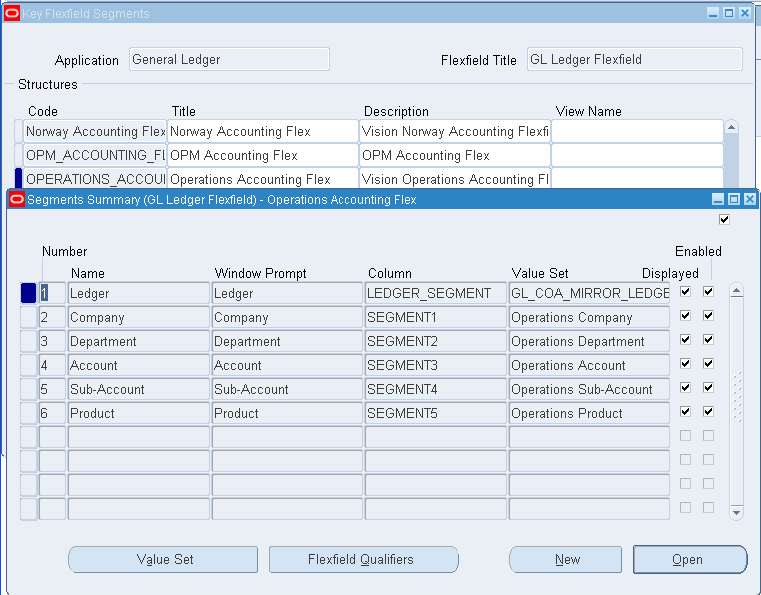Image resolution: width=761 pixels, height=595 pixels.
Task: Click Oracle icon in Segments Summary title bar
Action: point(15,200)
